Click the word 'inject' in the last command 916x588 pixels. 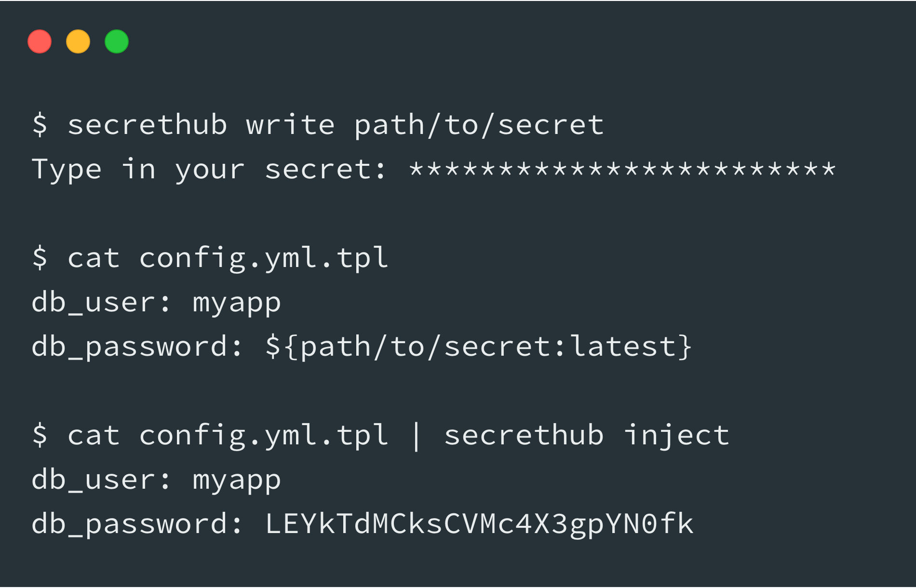point(676,436)
